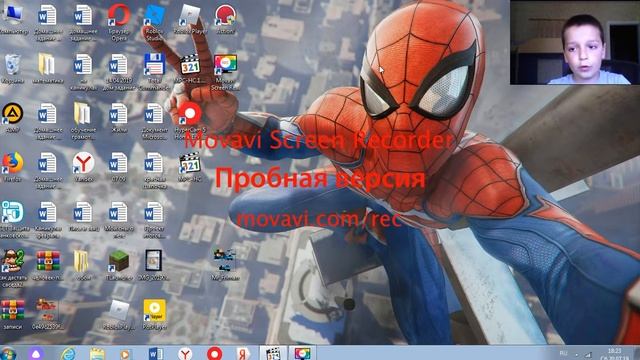This screenshot has height=360, width=640.
Task: Open the AIMP player shortcut
Action: pyautogui.click(x=12, y=118)
